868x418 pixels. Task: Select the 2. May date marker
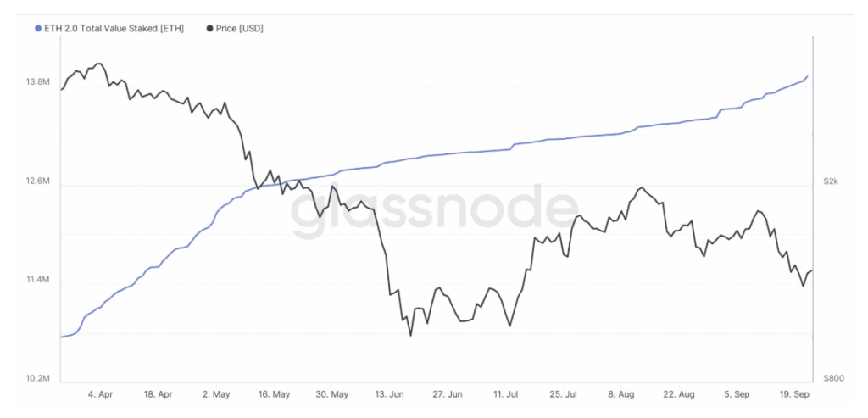pos(216,394)
